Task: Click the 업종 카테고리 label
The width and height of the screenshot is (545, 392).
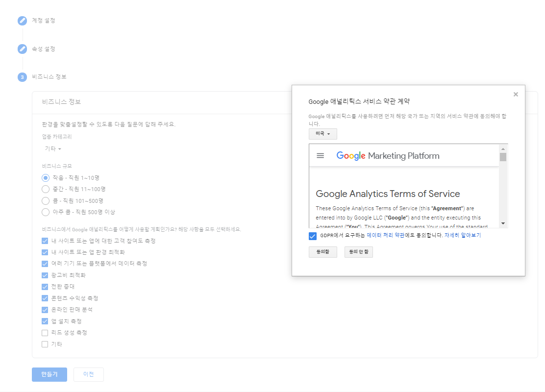Action: coord(57,137)
